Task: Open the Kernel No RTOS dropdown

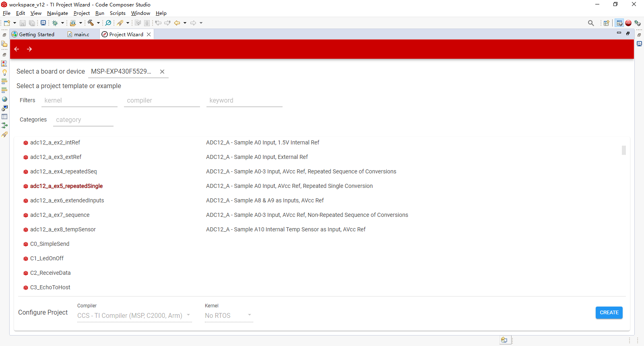Action: click(x=229, y=316)
